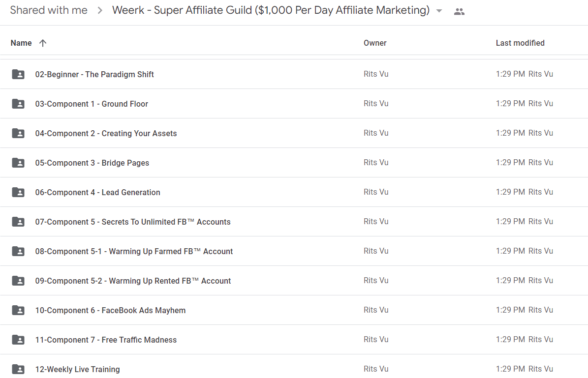Screen dimensions: 588x378
Task: Click owner Rits Vu in 12-Weekly Live Training row
Action: [376, 369]
